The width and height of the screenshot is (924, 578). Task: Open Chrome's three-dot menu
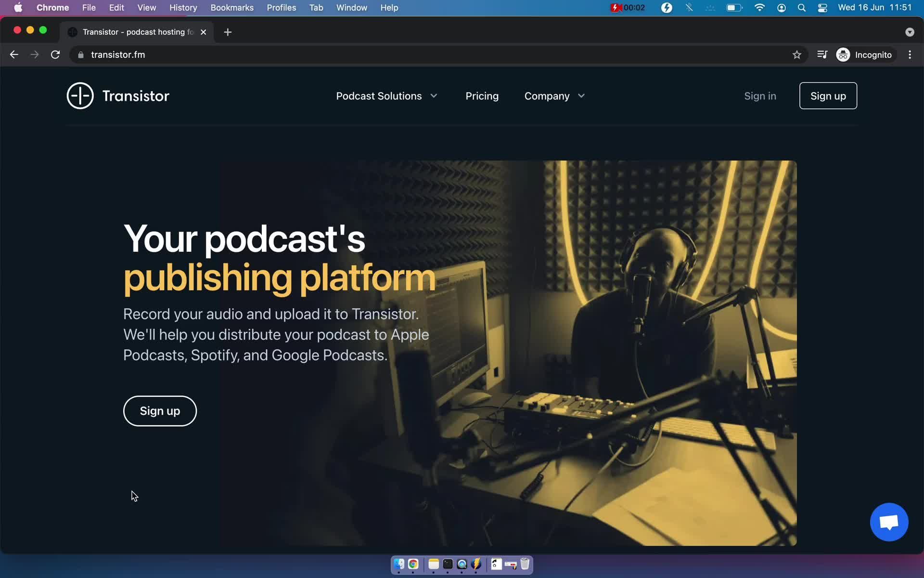pos(910,55)
